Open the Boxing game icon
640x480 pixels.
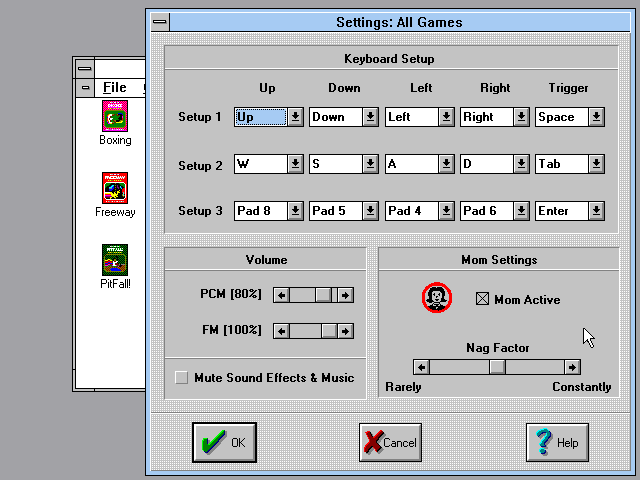115,116
